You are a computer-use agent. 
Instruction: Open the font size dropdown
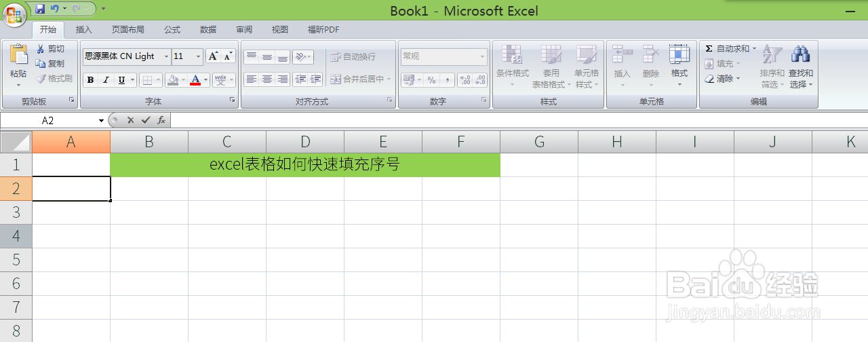[198, 56]
